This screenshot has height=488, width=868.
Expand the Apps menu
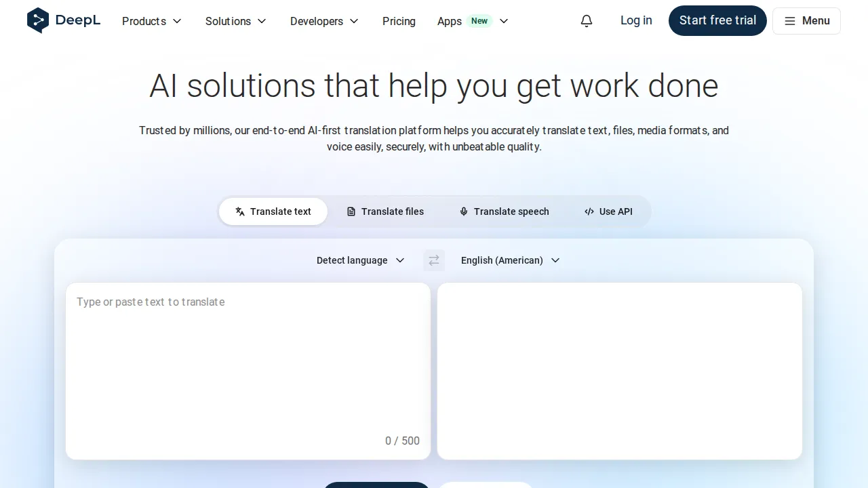[473, 21]
